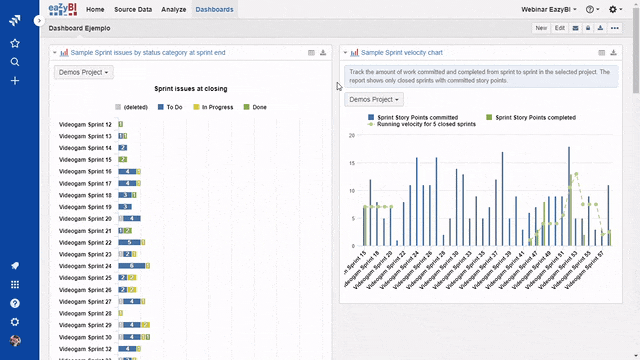Image resolution: width=640 pixels, height=360 pixels.
Task: Open Demos Project dropdown in velocity chart
Action: [x=374, y=100]
